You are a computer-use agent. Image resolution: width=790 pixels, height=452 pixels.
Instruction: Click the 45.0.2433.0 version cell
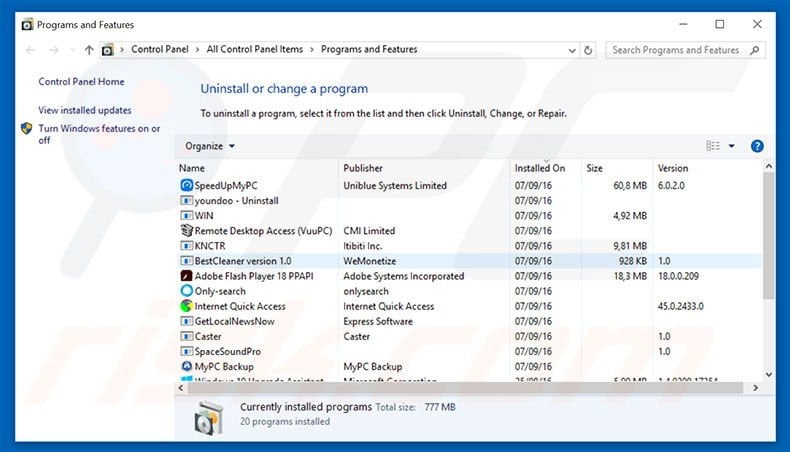(680, 306)
